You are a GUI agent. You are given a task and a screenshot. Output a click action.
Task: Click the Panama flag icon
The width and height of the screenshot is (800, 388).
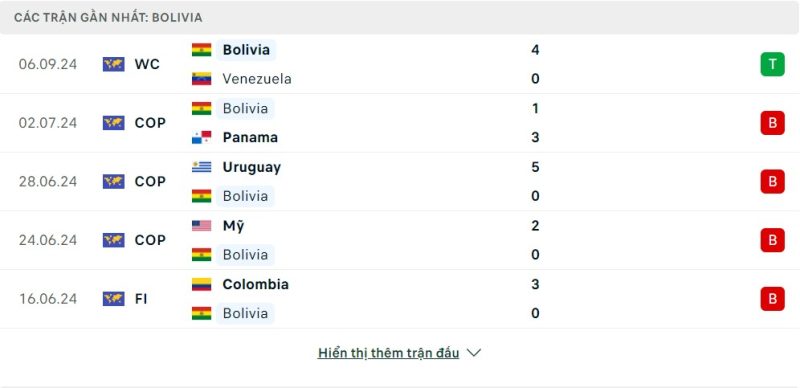tap(202, 137)
